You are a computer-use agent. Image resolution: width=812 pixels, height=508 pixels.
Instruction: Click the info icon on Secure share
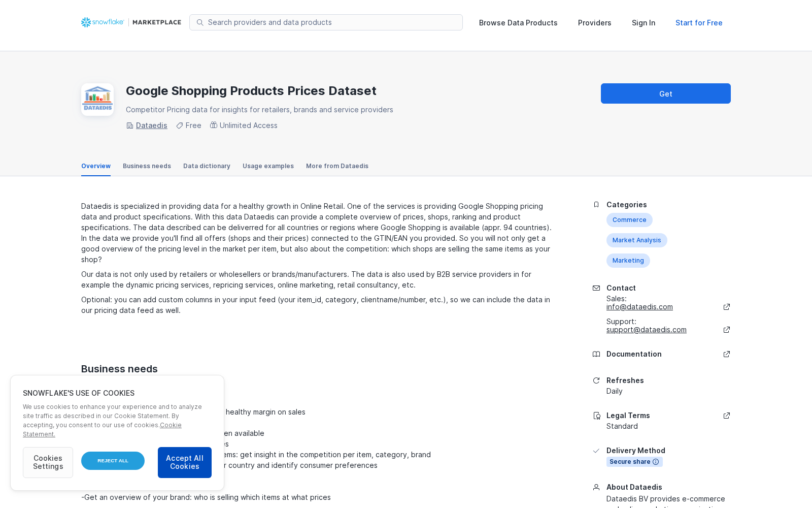[656, 462]
